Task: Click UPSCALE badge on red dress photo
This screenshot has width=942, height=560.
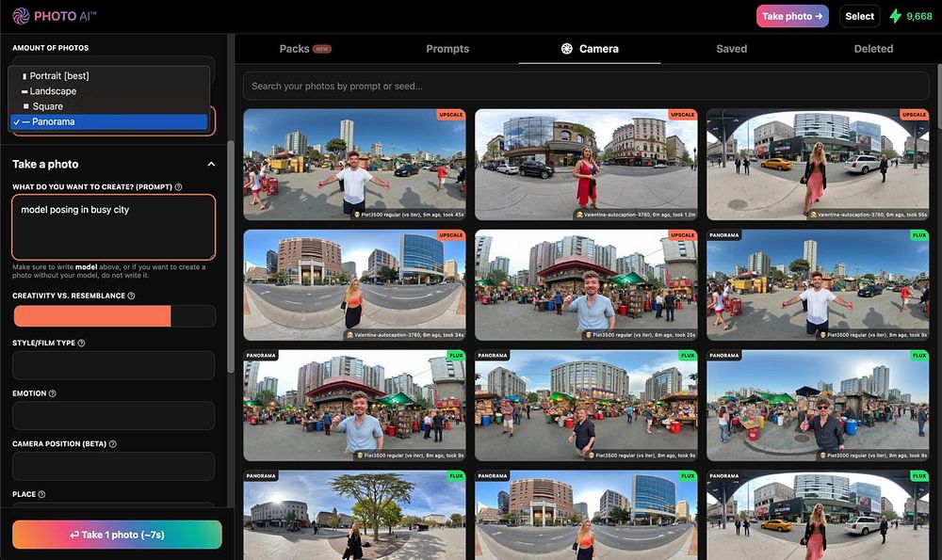Action: pos(682,115)
